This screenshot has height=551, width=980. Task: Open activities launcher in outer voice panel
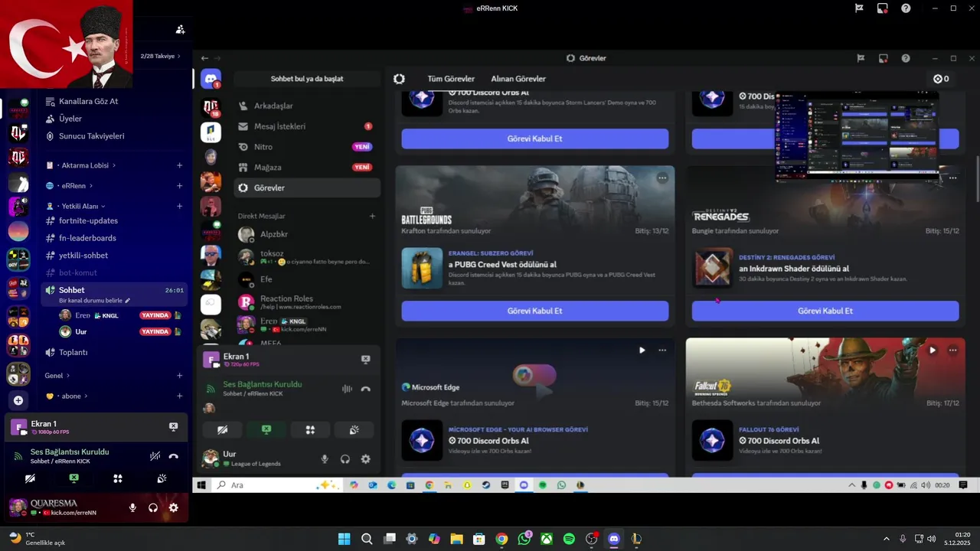(x=118, y=478)
